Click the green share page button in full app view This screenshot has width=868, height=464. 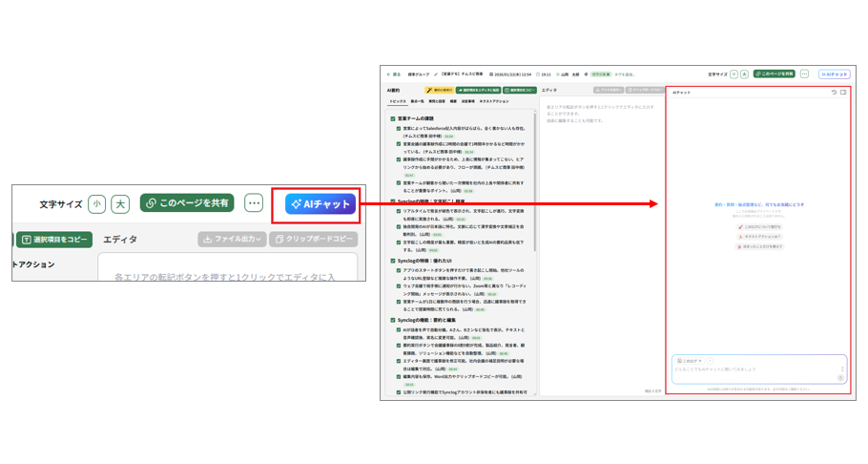tap(774, 74)
